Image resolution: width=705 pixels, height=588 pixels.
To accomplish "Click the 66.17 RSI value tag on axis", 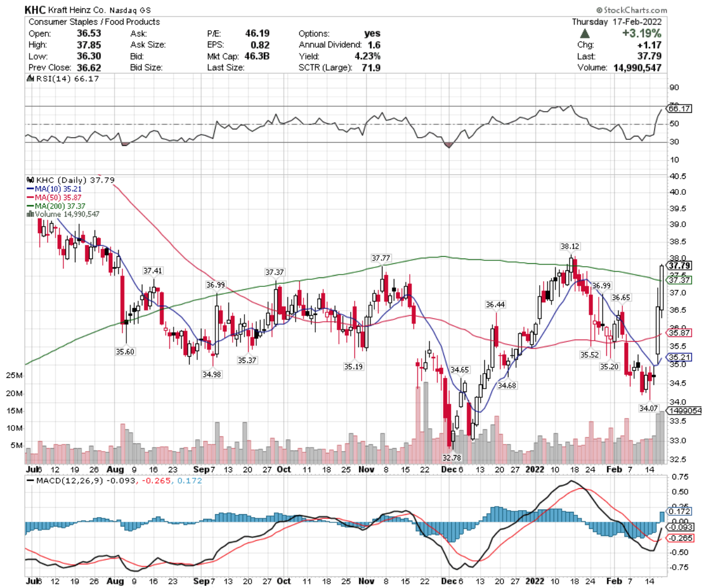I will (679, 109).
